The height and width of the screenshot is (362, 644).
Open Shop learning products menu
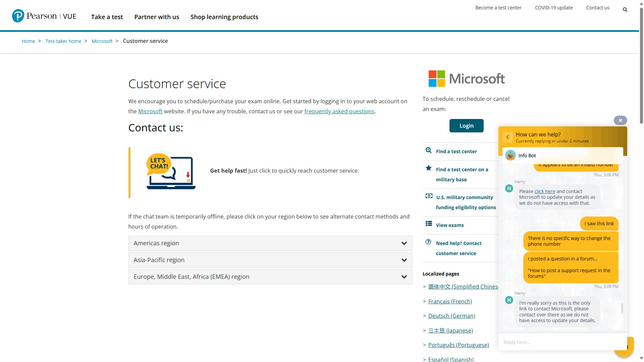[x=224, y=17]
